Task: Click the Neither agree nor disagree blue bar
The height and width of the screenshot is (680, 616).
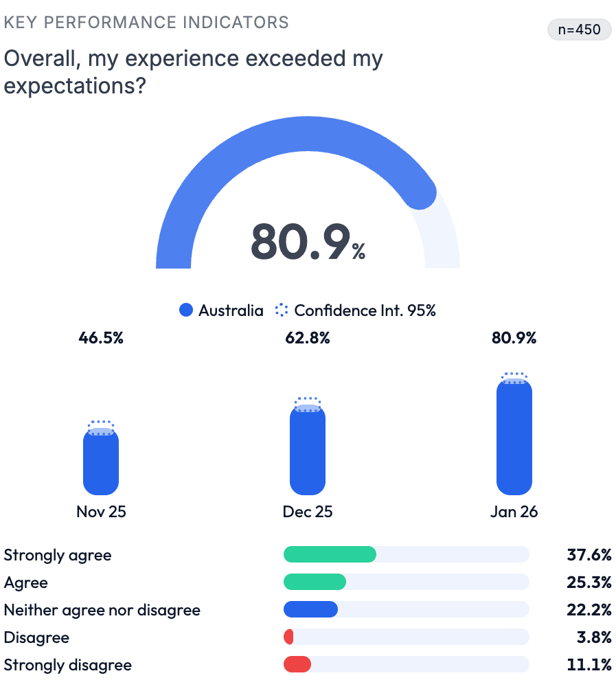Action: 310,610
